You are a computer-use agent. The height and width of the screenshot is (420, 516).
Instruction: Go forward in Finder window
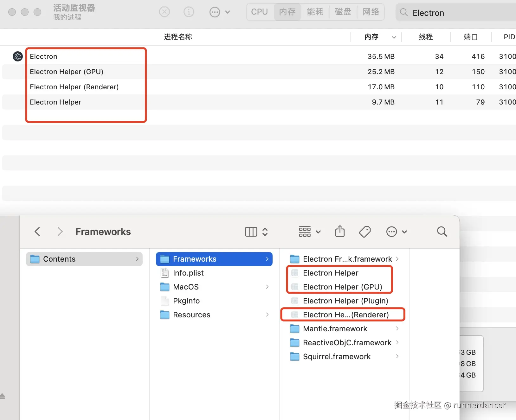pyautogui.click(x=60, y=232)
